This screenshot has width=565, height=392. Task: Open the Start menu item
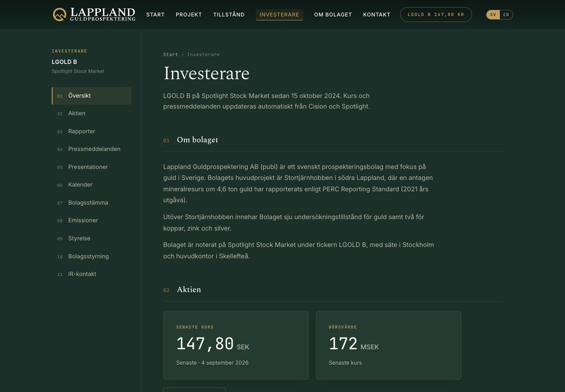(155, 15)
